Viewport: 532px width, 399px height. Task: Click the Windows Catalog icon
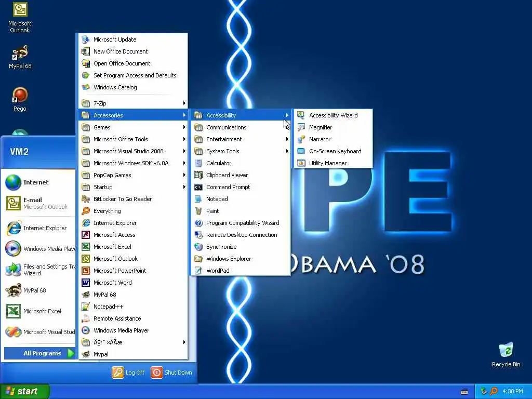tap(86, 87)
